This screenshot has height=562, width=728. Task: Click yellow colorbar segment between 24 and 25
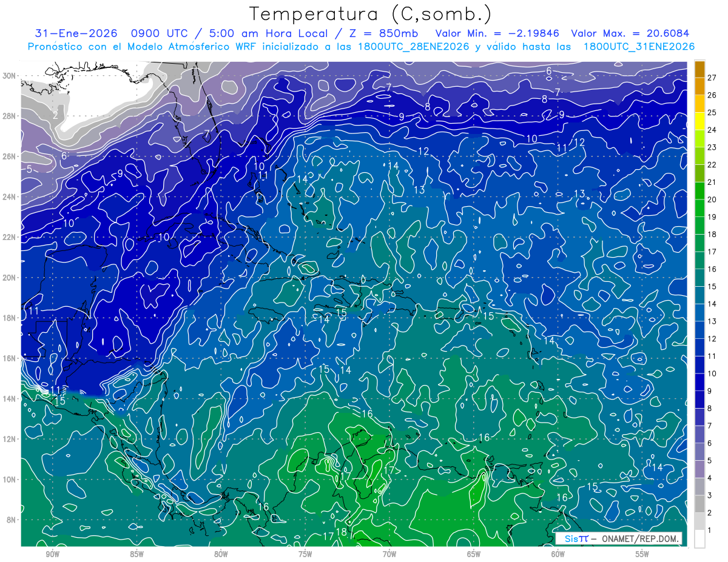click(x=699, y=121)
